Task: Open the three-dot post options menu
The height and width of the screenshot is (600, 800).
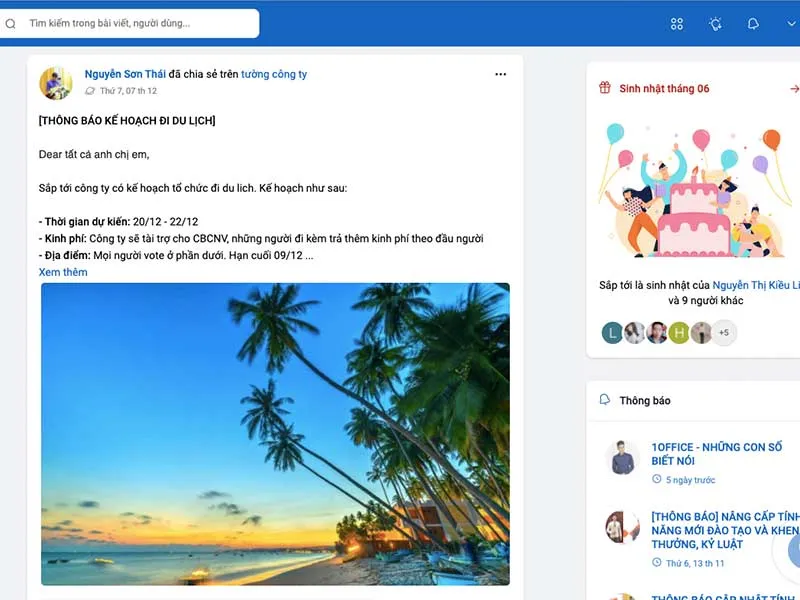Action: click(x=500, y=74)
